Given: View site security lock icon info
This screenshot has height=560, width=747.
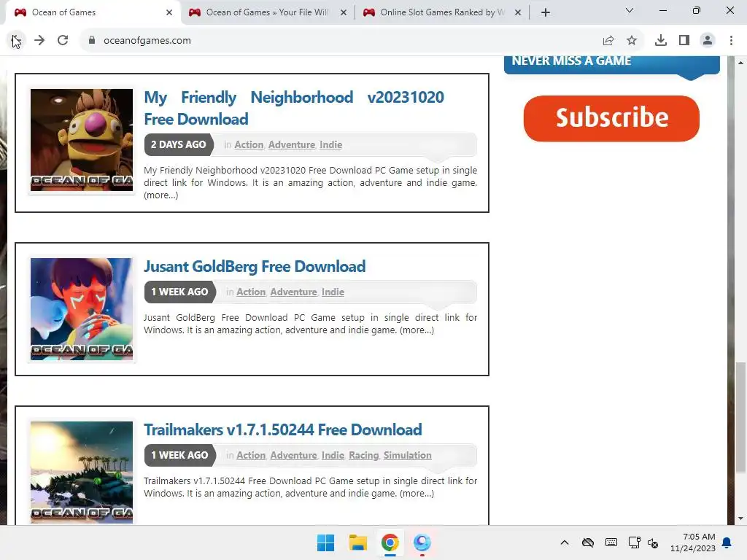Looking at the screenshot, I should click(x=92, y=41).
